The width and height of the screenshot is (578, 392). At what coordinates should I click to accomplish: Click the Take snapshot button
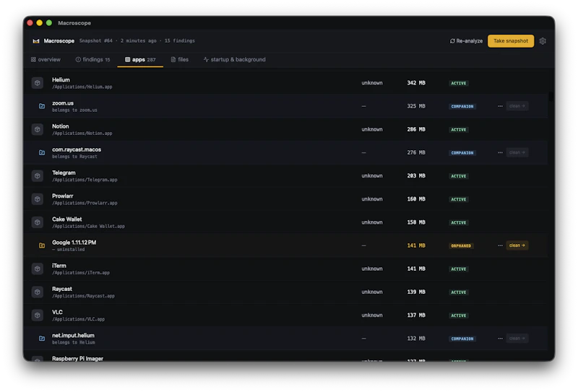511,41
